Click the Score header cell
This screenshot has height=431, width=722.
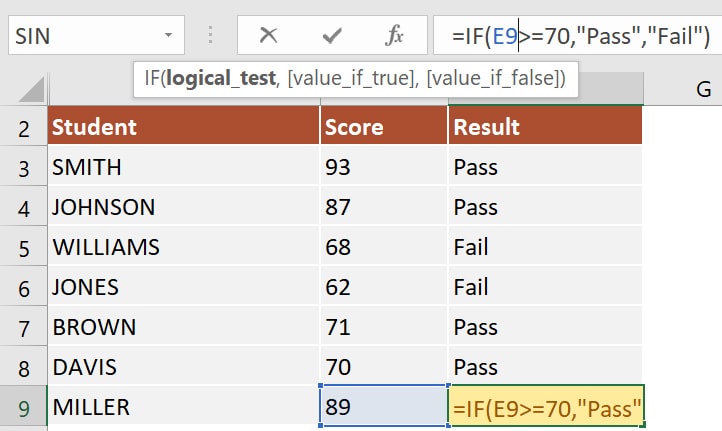pyautogui.click(x=383, y=127)
